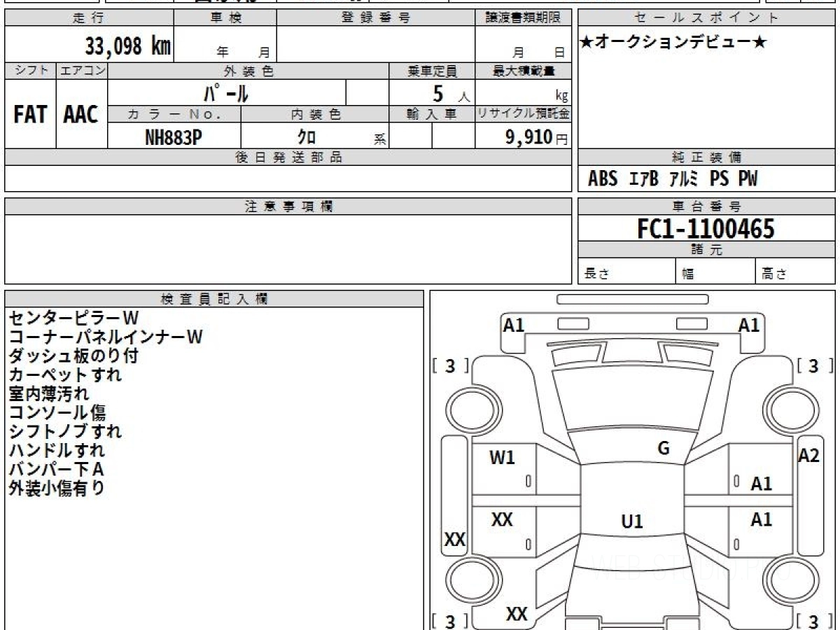The height and width of the screenshot is (630, 840).
Task: Click the コーナーパネルインナーW note
Action: (106, 337)
